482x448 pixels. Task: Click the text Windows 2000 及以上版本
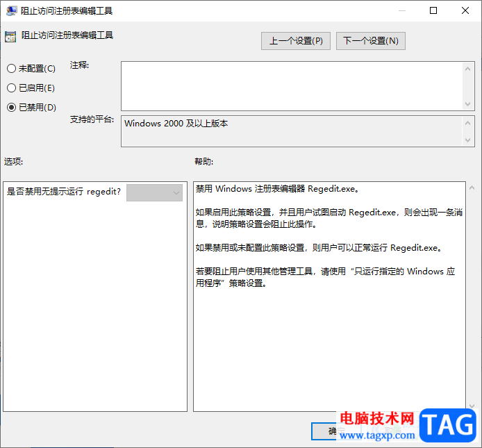(176, 124)
